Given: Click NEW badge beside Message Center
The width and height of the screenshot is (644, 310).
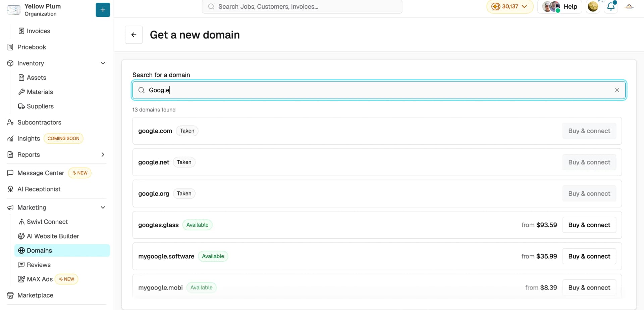Looking at the screenshot, I should point(79,173).
